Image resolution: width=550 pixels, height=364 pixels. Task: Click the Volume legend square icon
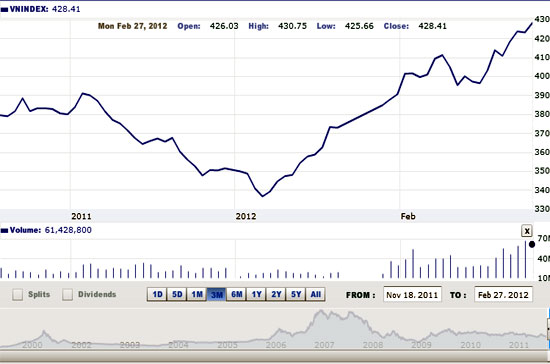(4, 231)
